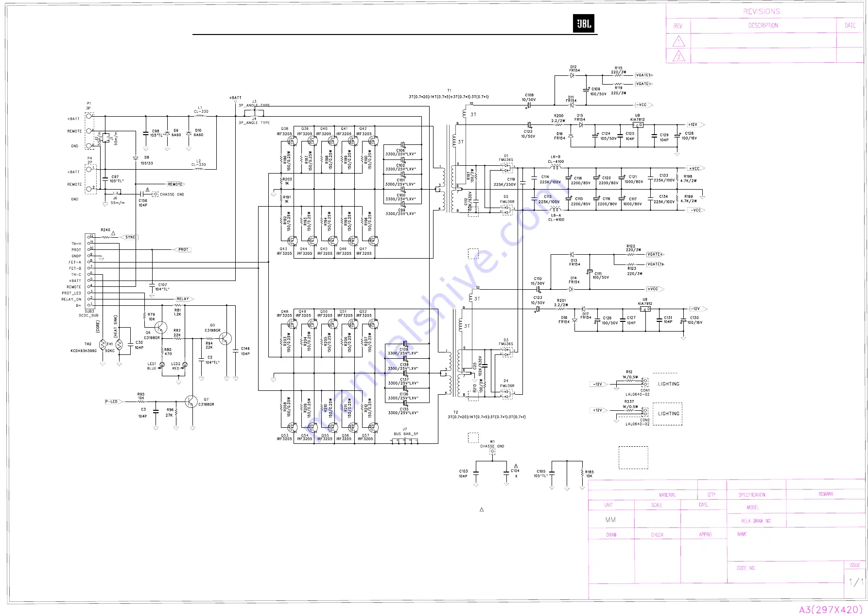Click the PROT net tag
This screenshot has width=868, height=614.
(x=182, y=249)
